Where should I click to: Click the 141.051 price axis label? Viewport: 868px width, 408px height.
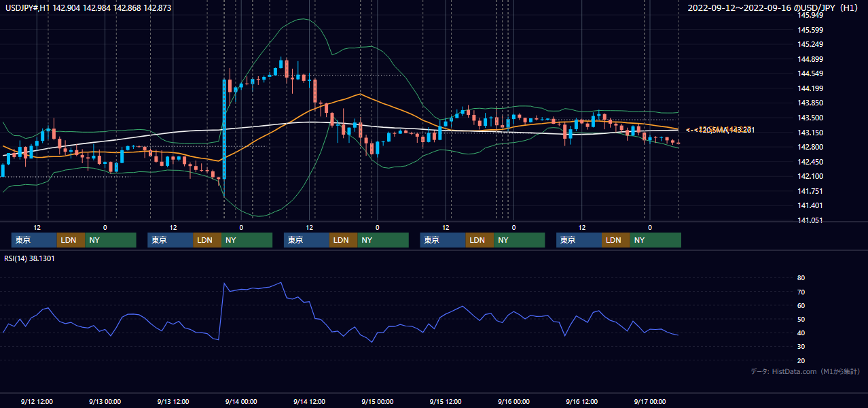(x=811, y=220)
